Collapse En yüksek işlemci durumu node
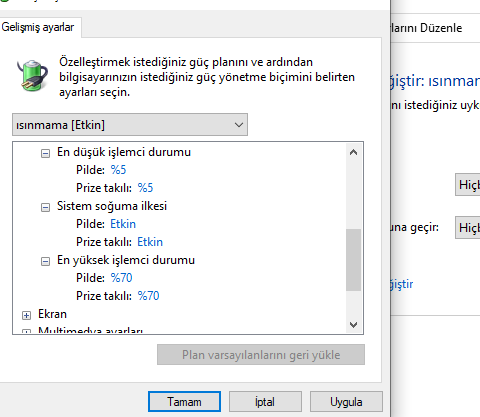This screenshot has height=417, width=480. point(45,261)
